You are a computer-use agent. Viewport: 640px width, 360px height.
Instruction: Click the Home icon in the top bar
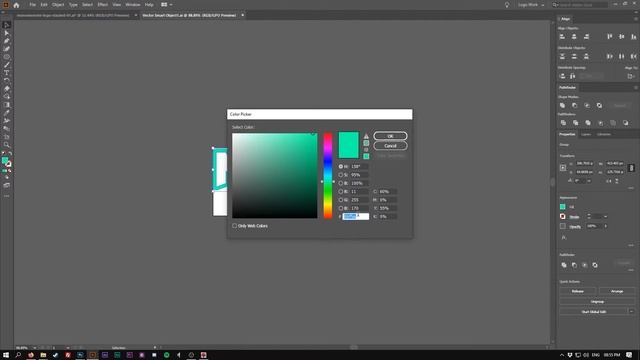[16, 5]
